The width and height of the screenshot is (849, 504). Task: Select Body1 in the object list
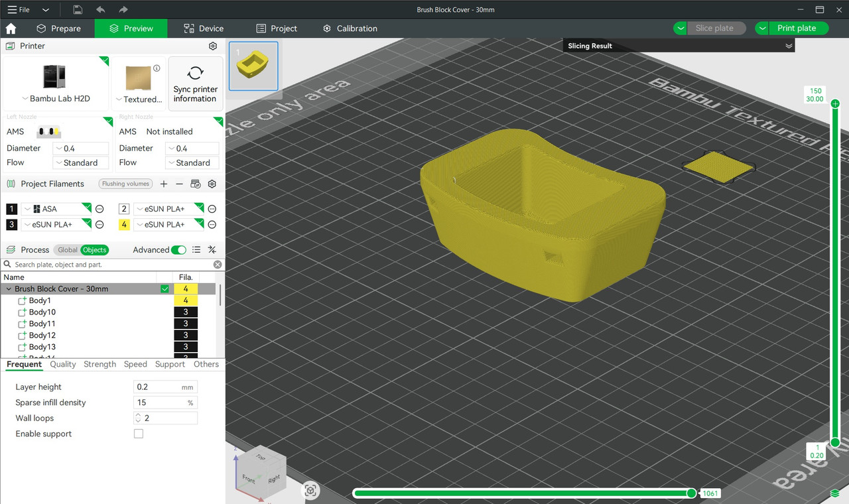pyautogui.click(x=40, y=300)
